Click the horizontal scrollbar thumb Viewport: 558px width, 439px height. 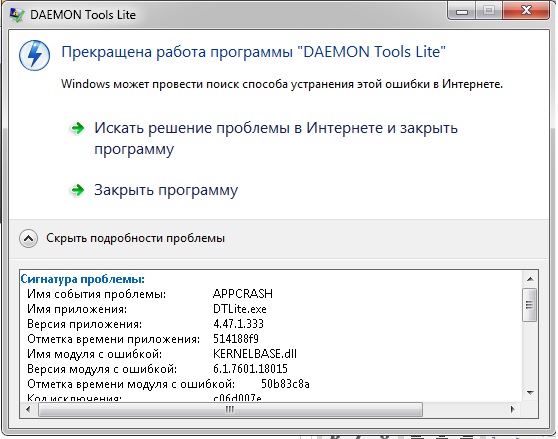(230, 409)
